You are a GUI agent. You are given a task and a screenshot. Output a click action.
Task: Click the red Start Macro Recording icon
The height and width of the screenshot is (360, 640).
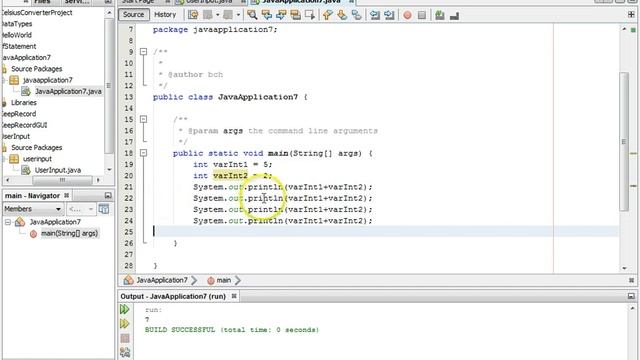[407, 15]
